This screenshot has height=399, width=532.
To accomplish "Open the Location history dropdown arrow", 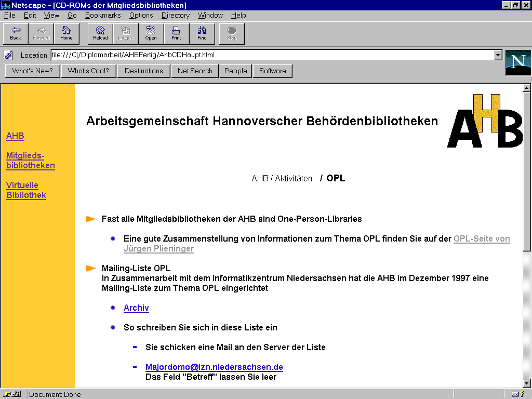I will 498,55.
